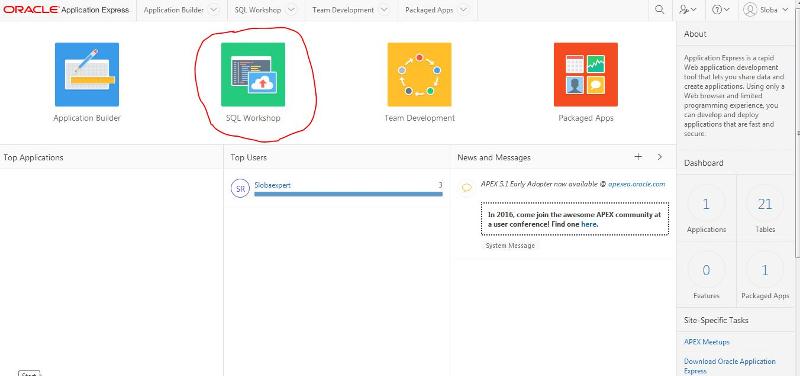Click the 'here' conference link

pos(589,224)
